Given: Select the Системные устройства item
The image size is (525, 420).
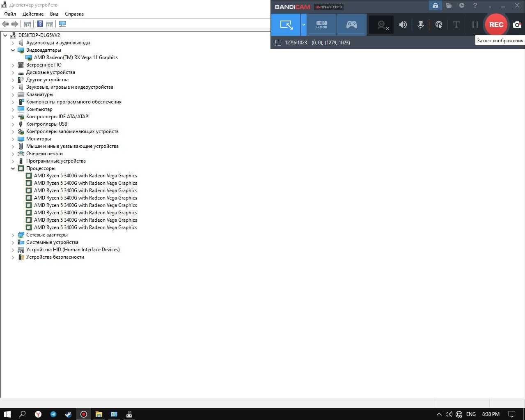Looking at the screenshot, I should 52,242.
